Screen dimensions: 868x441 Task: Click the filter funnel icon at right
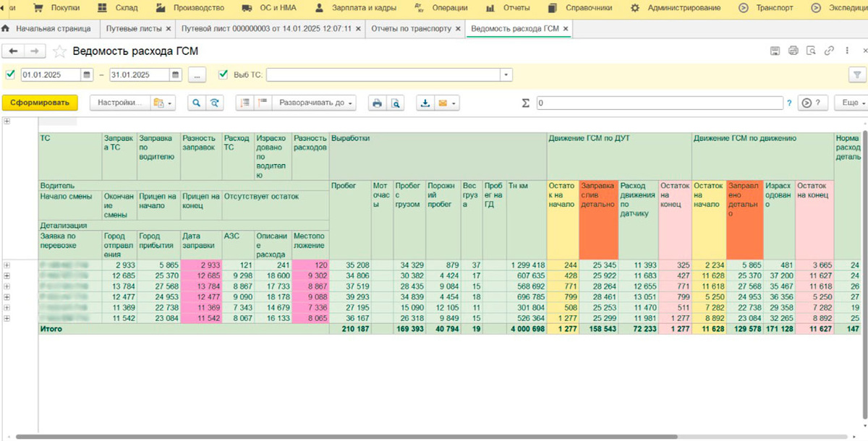click(856, 74)
